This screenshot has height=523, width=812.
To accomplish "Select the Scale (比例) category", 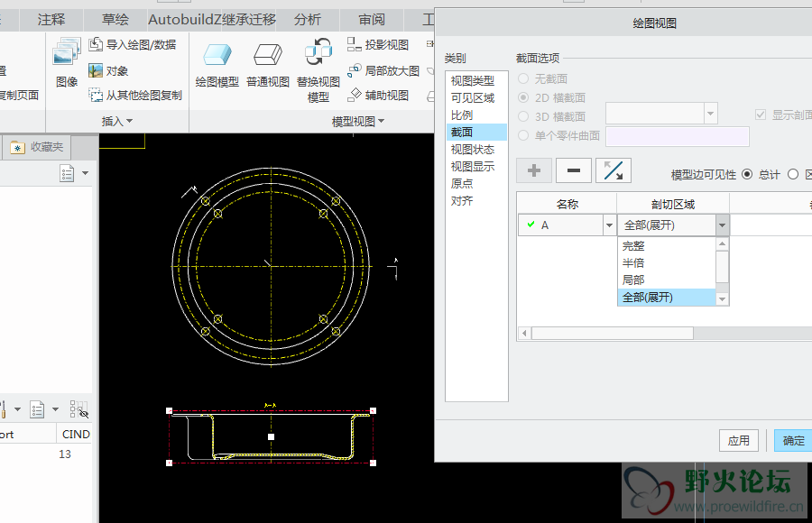I will tap(475, 115).
